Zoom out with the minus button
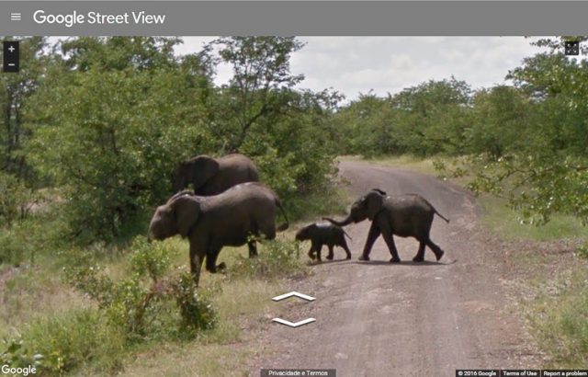The image size is (588, 377). click(x=11, y=64)
